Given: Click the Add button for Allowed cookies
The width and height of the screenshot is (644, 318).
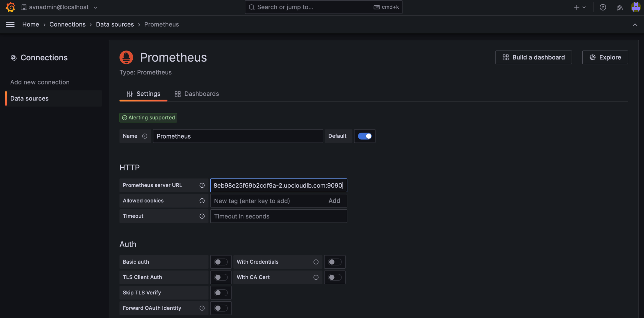Looking at the screenshot, I should point(334,201).
